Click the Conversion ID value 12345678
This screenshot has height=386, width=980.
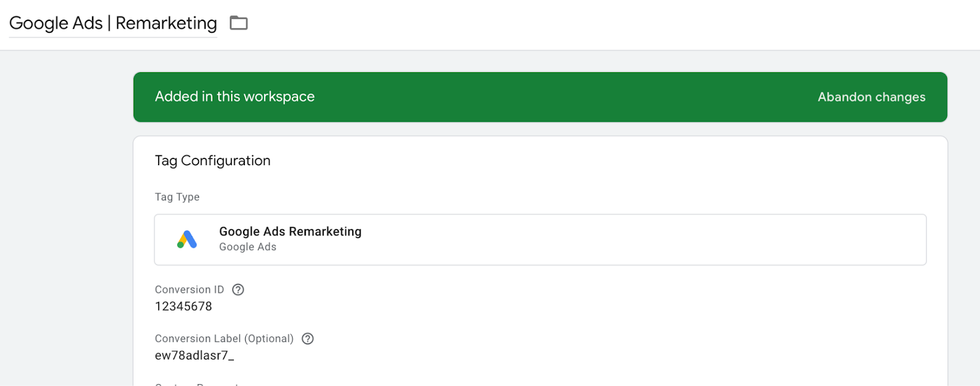click(x=183, y=306)
